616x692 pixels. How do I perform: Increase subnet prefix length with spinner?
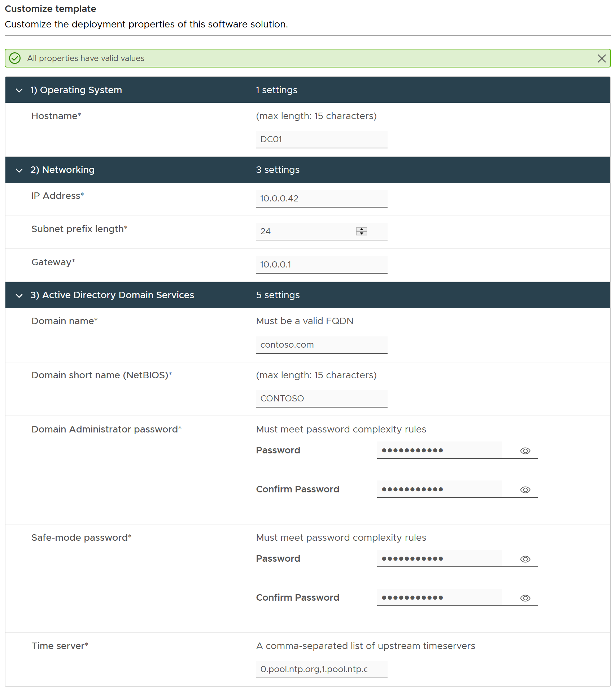coord(362,229)
